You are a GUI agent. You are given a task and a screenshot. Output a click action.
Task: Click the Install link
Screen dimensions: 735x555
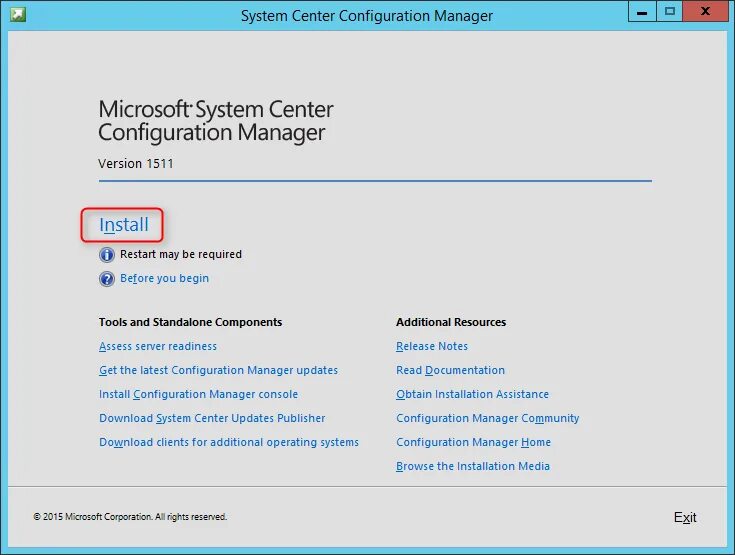tap(124, 225)
